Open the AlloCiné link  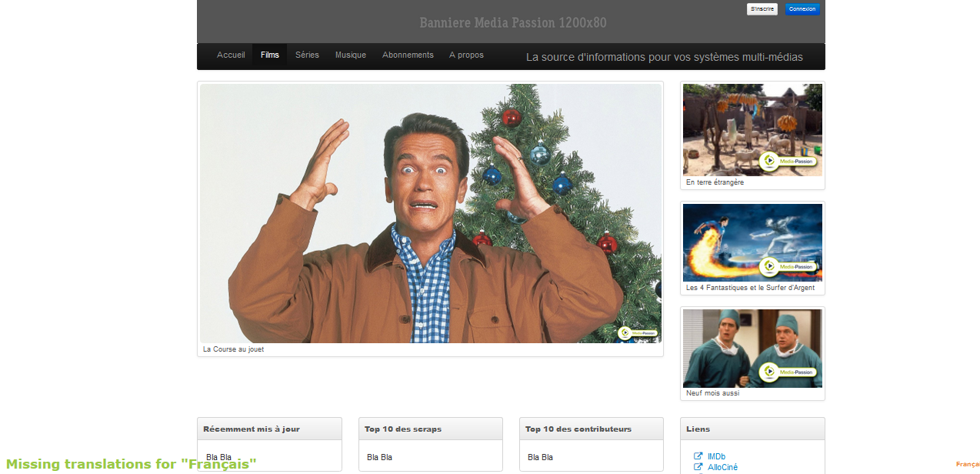722,467
